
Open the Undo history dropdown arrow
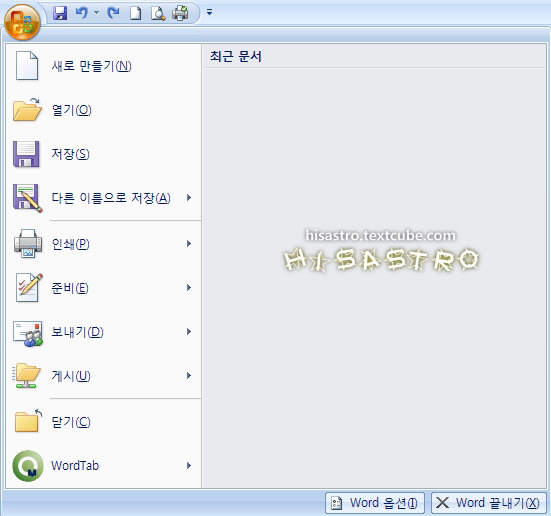coord(96,13)
